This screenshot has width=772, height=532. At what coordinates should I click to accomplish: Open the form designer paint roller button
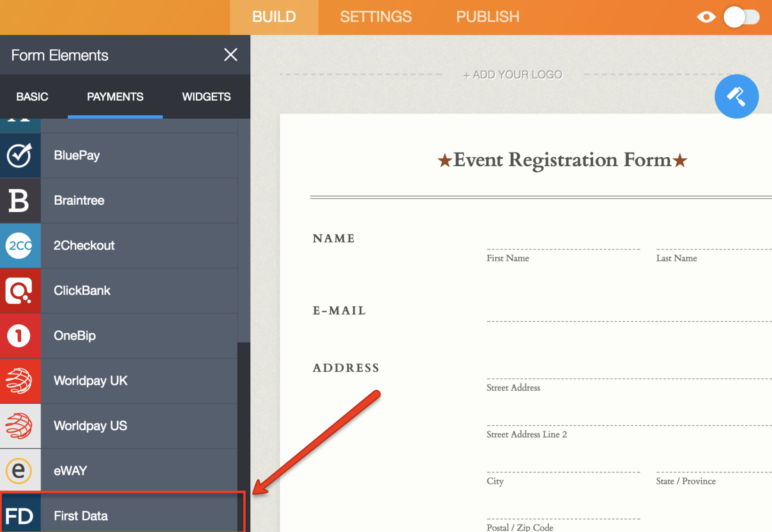[x=737, y=96]
